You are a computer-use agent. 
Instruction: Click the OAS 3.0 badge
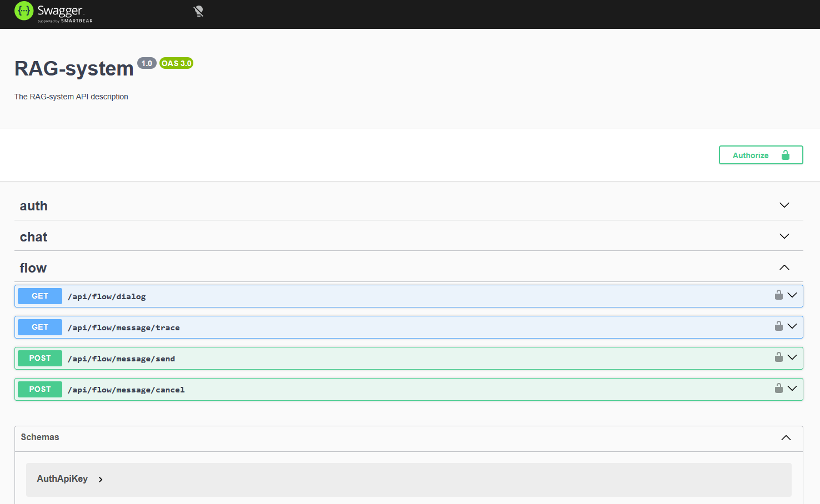coord(176,63)
